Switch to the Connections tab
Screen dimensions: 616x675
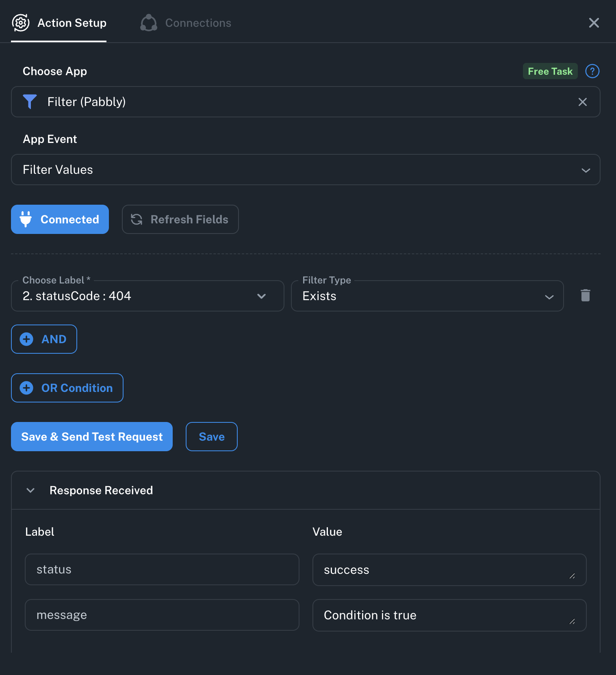[x=198, y=23]
